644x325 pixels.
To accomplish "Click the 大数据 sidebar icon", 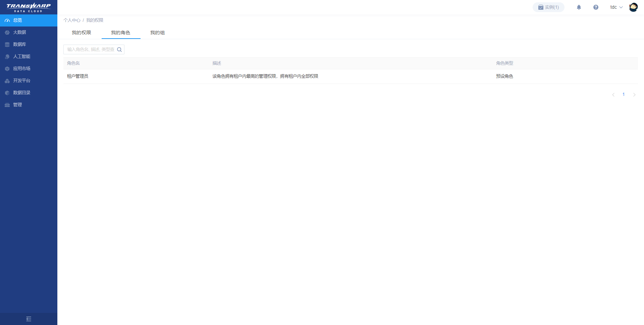I will 7,33.
